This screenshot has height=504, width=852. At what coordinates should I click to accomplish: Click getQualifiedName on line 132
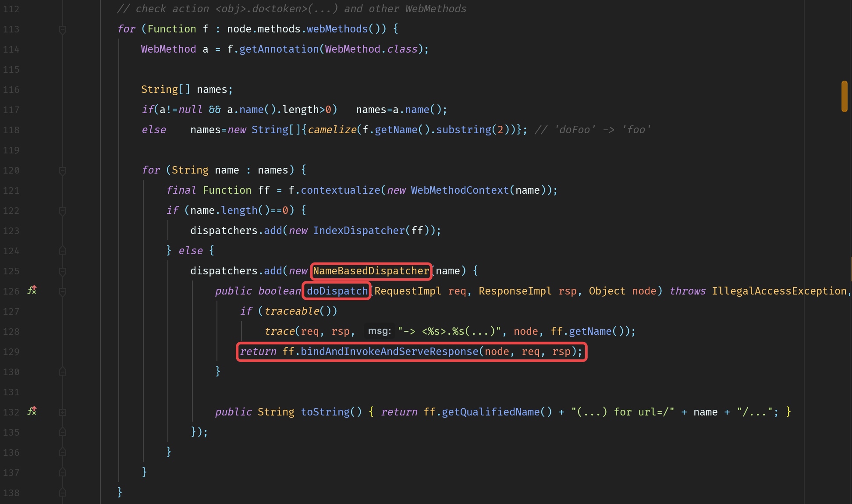pyautogui.click(x=490, y=412)
